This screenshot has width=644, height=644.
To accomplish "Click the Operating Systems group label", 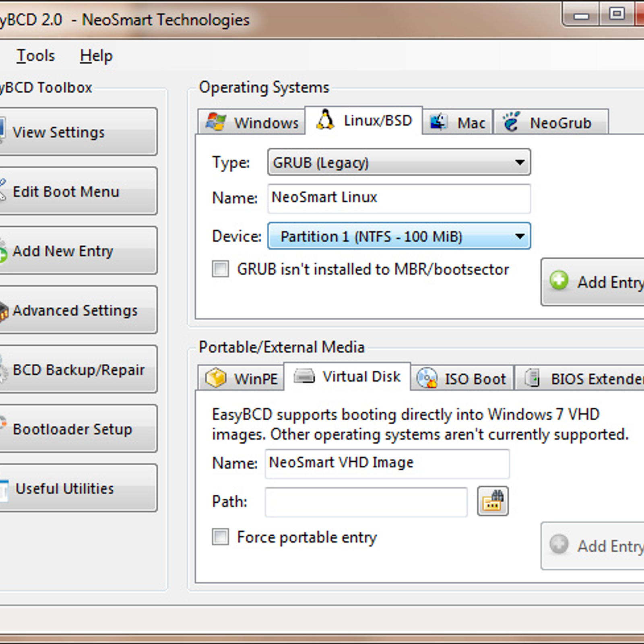I will [x=264, y=87].
